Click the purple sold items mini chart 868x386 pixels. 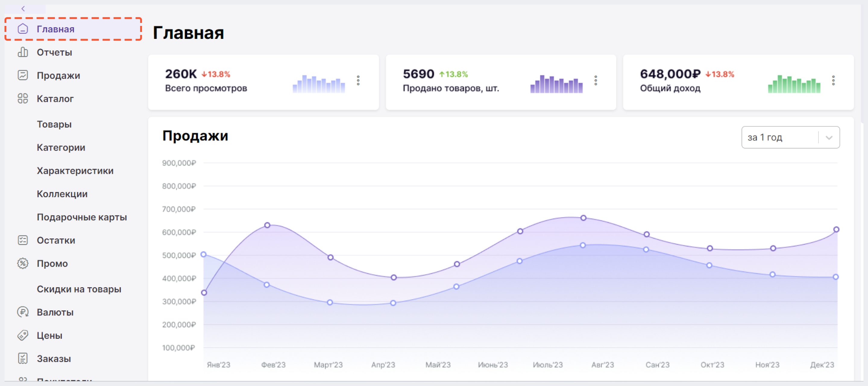(556, 84)
